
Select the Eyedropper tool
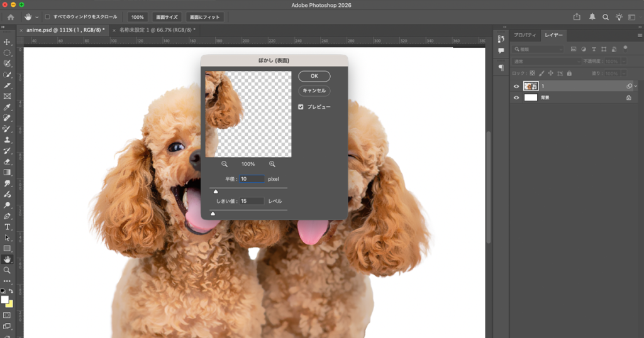tap(7, 107)
